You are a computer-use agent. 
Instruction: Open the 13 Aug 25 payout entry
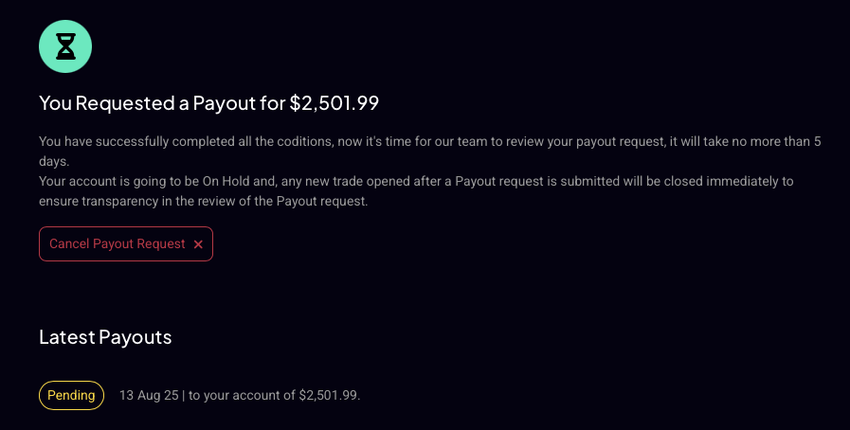239,395
